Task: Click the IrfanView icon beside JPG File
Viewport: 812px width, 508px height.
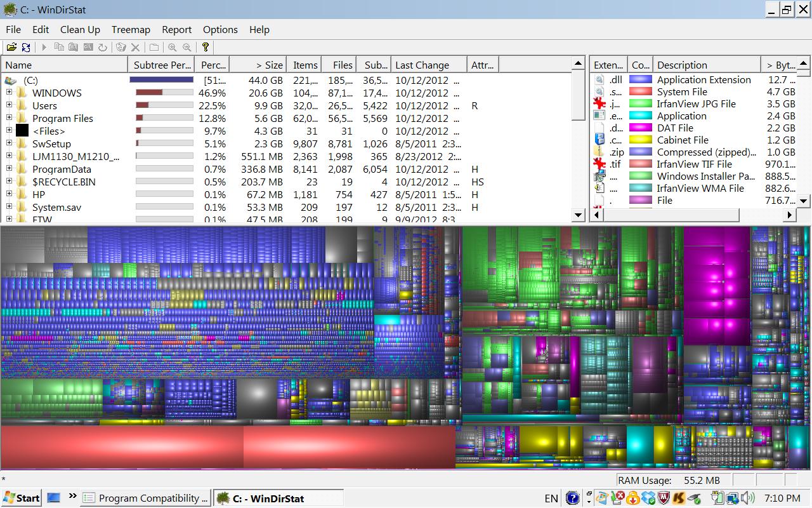Action: tap(599, 104)
